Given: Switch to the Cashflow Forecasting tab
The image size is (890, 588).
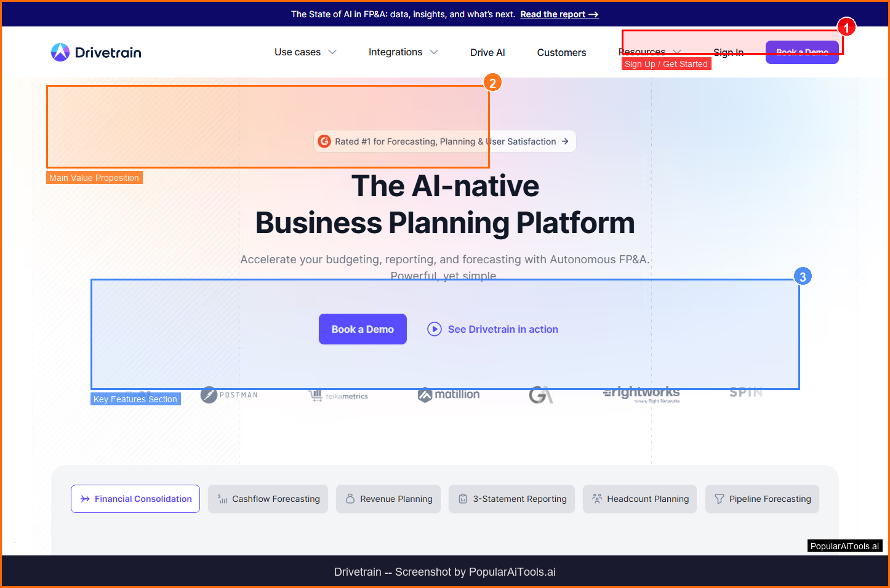Looking at the screenshot, I should [x=268, y=499].
